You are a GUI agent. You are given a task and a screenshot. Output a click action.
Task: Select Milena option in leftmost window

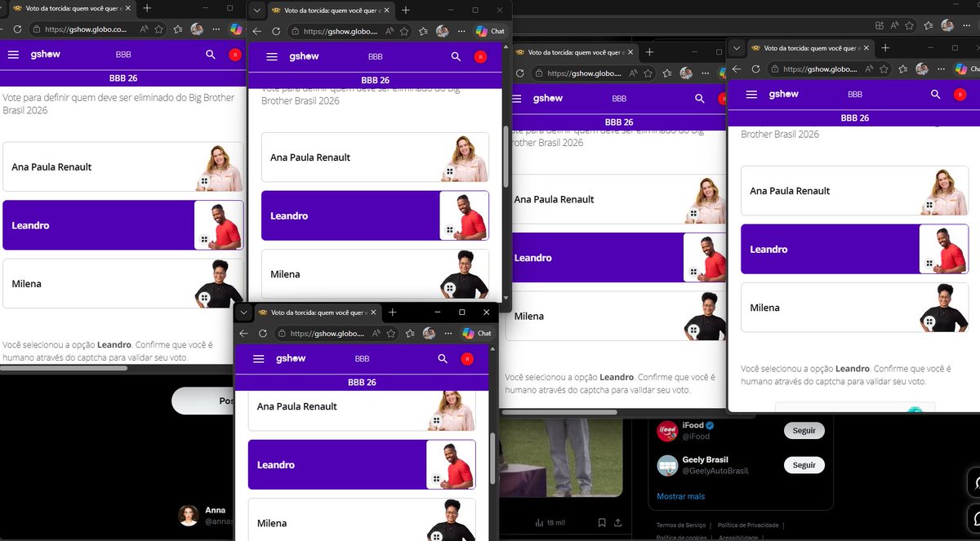tap(123, 284)
